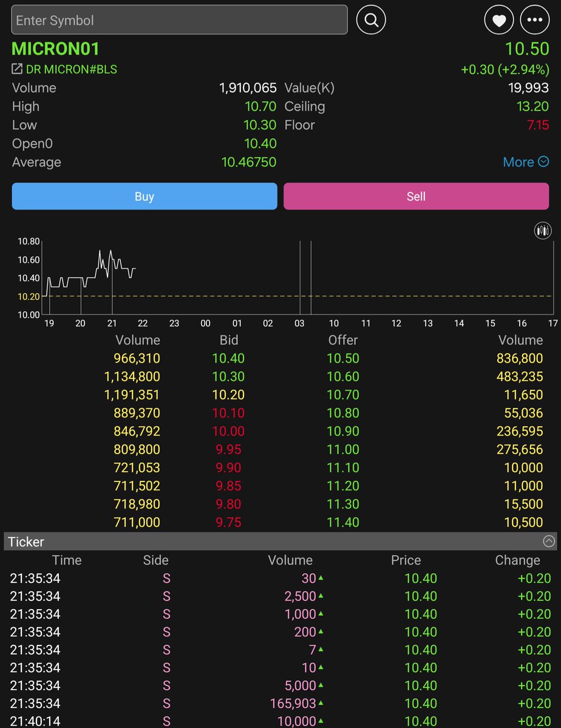Click the ticker Change column header

tap(517, 560)
